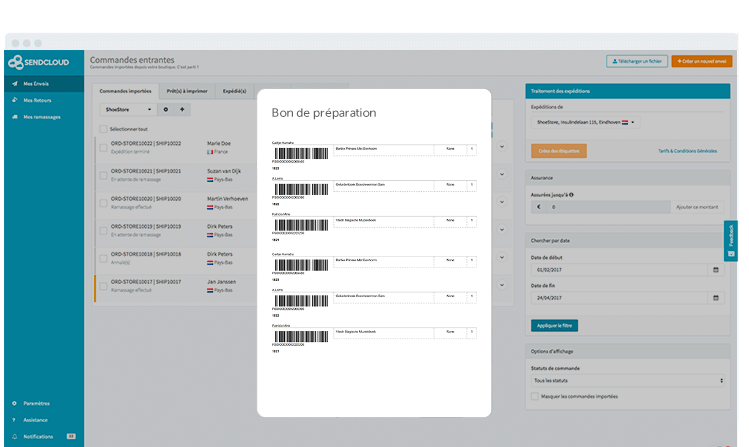This screenshot has height=447, width=749.
Task: Click the Date de début field
Action: (x=619, y=270)
